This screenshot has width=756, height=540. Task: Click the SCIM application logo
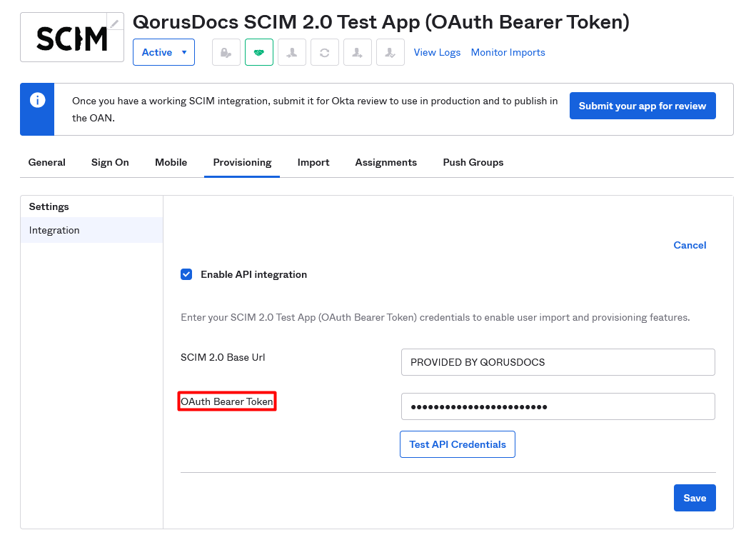pyautogui.click(x=72, y=38)
